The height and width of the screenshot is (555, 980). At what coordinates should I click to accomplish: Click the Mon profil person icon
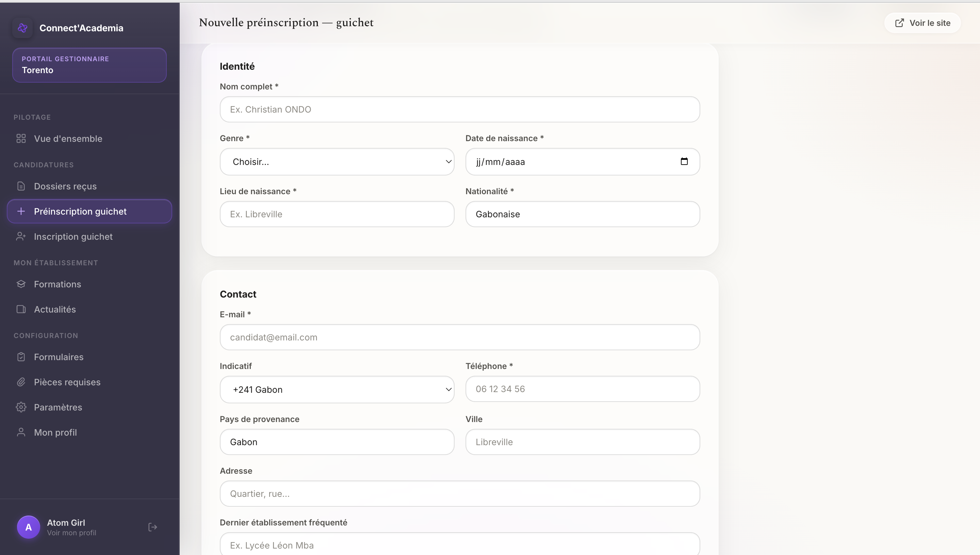tap(21, 432)
